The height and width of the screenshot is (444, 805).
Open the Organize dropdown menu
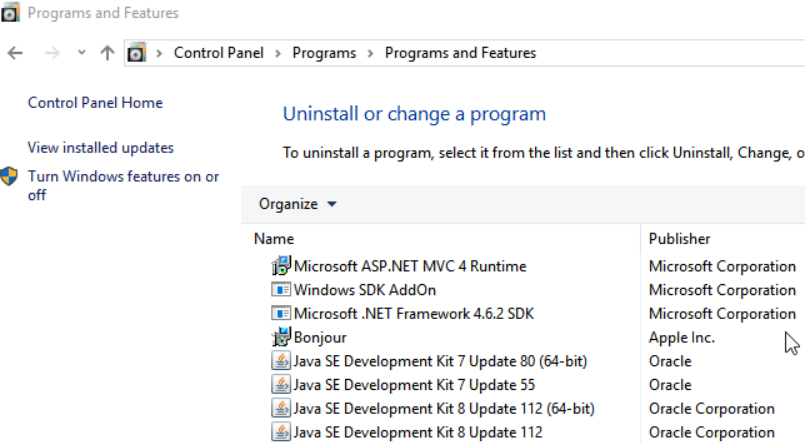(x=297, y=204)
